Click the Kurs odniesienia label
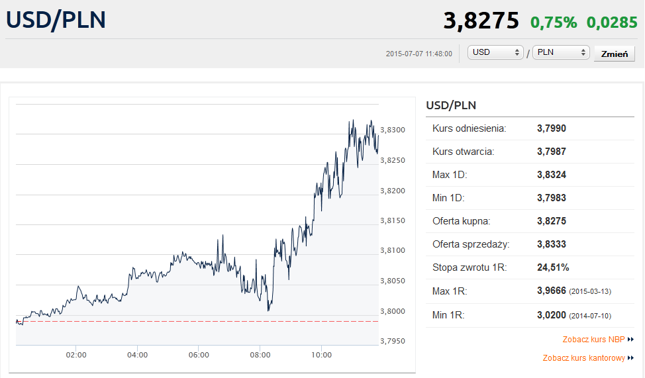 [469, 128]
